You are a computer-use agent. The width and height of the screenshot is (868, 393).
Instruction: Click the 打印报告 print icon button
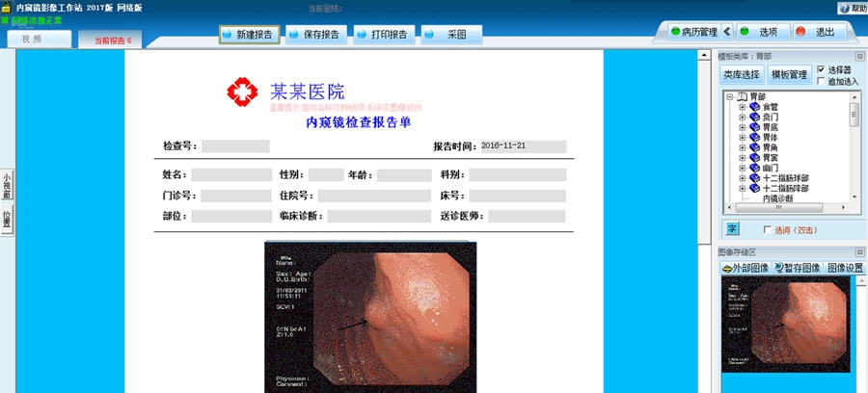click(x=383, y=35)
